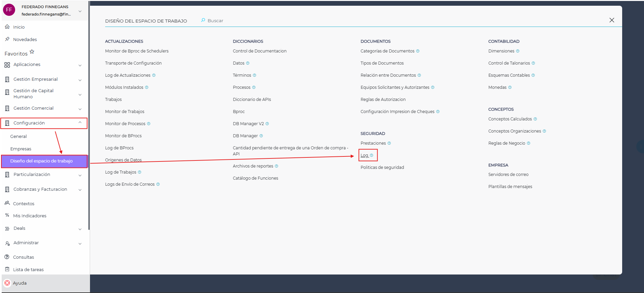Click the info icon next to Monedas
The width and height of the screenshot is (644, 293).
click(x=510, y=87)
